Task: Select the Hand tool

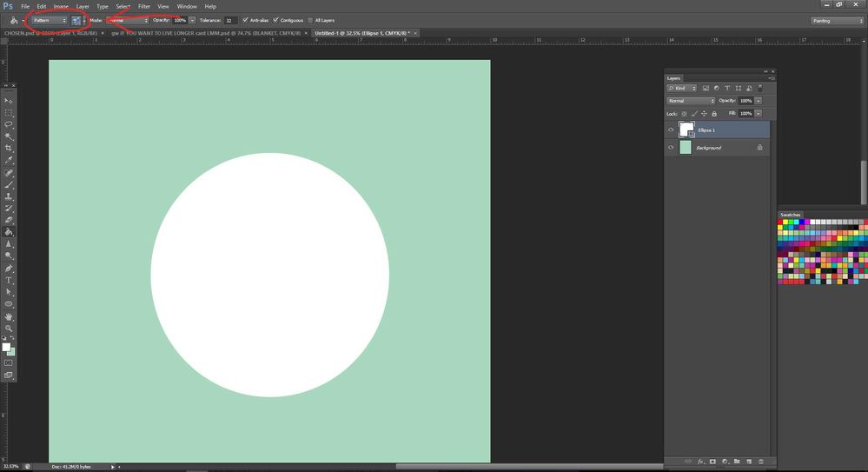Action: pos(9,317)
